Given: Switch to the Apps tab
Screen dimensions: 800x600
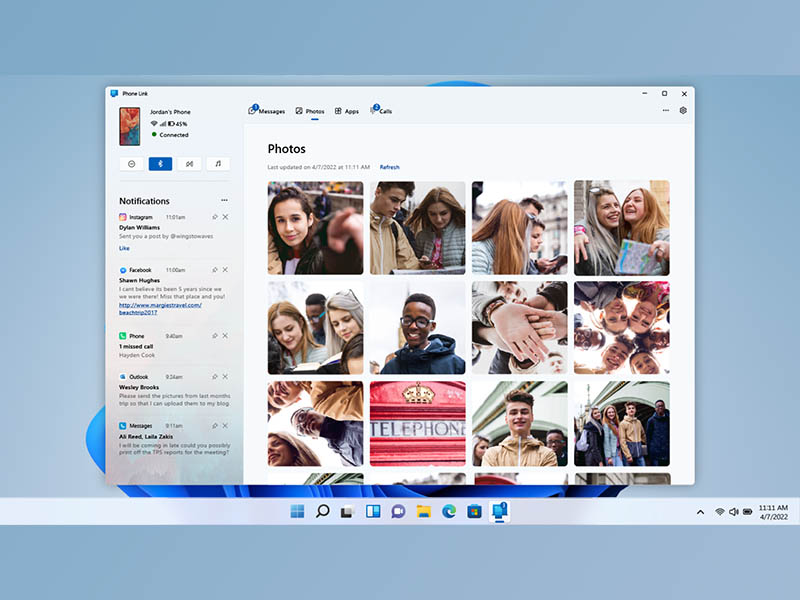Looking at the screenshot, I should click(x=347, y=111).
